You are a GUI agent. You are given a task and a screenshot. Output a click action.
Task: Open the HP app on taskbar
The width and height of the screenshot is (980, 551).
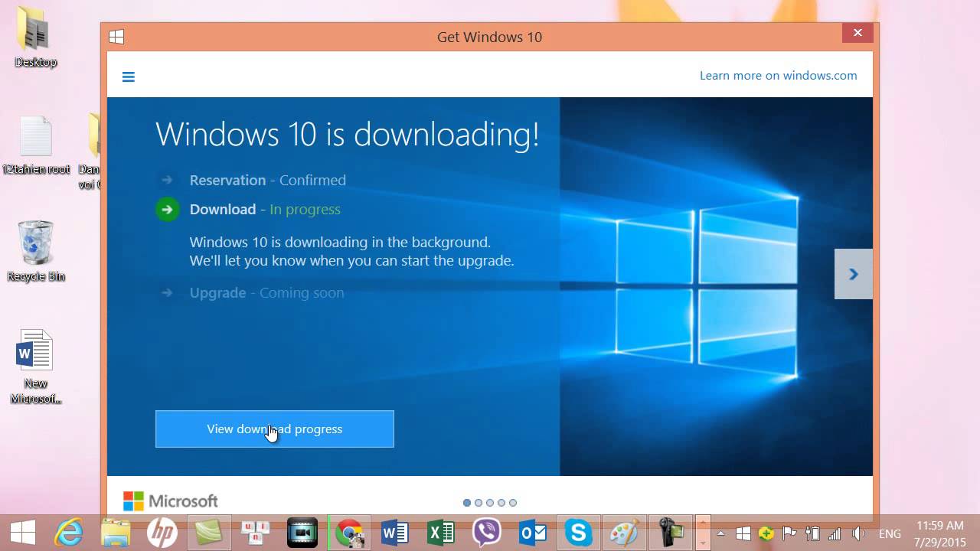tap(162, 532)
